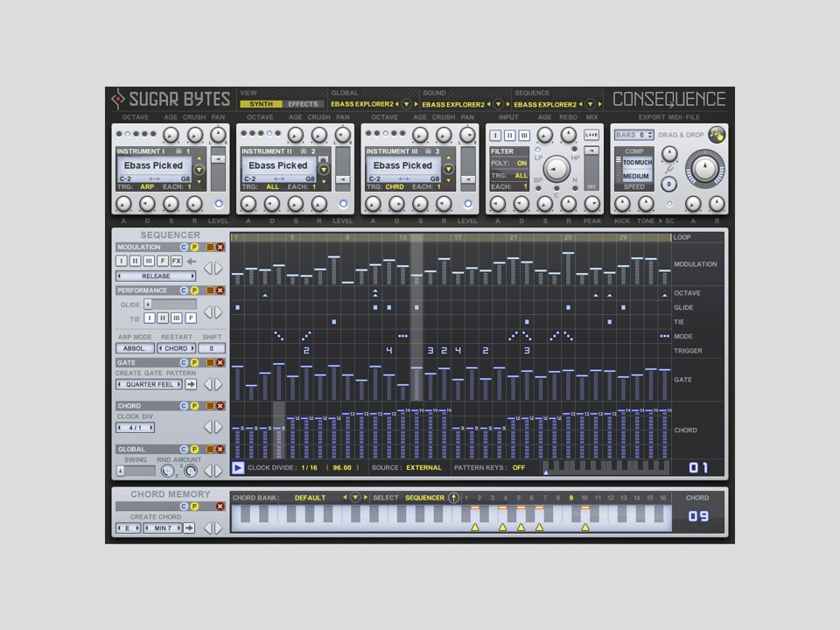Click the sequencer play button
The image size is (840, 630).
238,467
